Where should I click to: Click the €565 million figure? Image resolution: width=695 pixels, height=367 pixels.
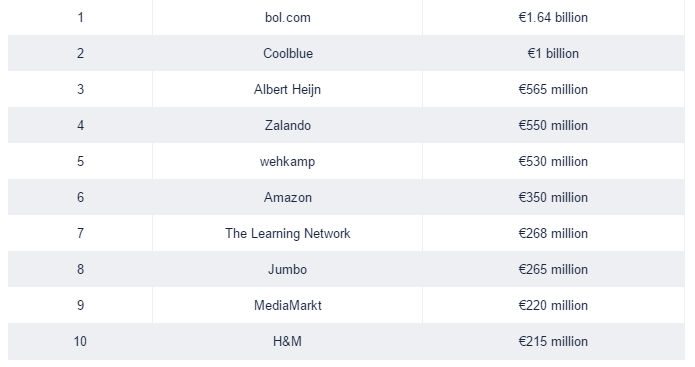553,89
